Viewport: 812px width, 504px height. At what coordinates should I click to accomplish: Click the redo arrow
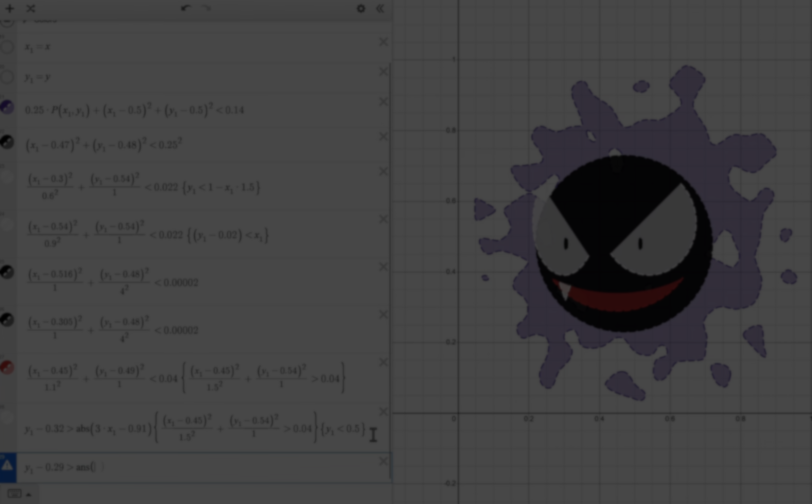point(206,8)
